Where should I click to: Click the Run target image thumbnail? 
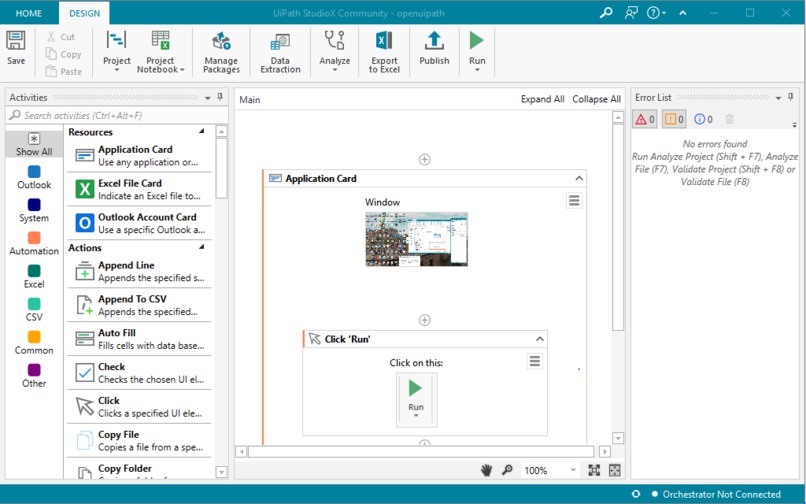coord(416,400)
